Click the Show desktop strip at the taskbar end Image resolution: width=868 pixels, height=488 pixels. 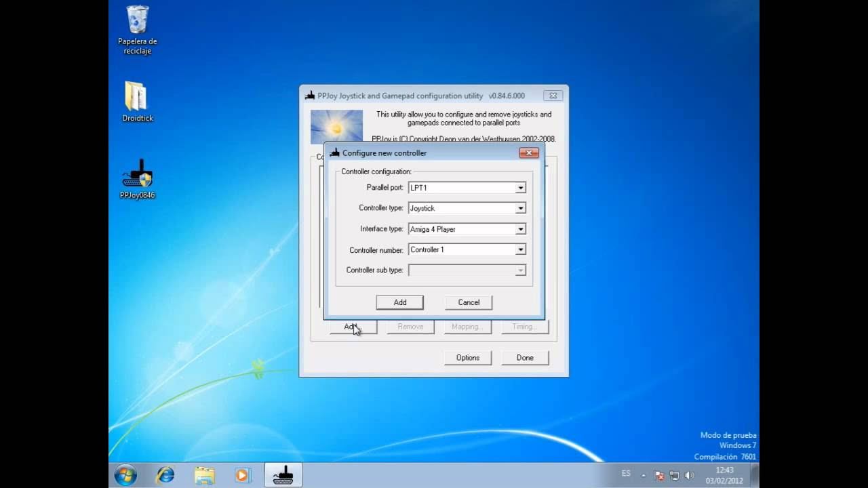[x=754, y=475]
